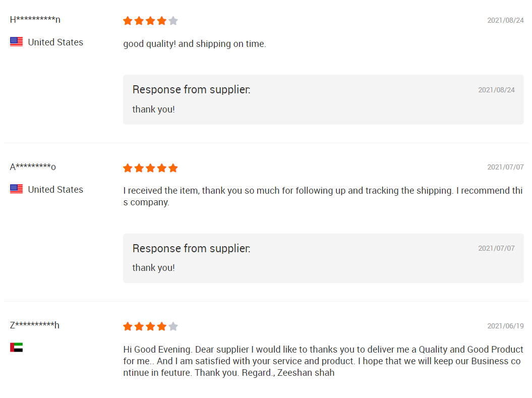
Task: Select reviewer name A*********o
Action: click(x=33, y=167)
